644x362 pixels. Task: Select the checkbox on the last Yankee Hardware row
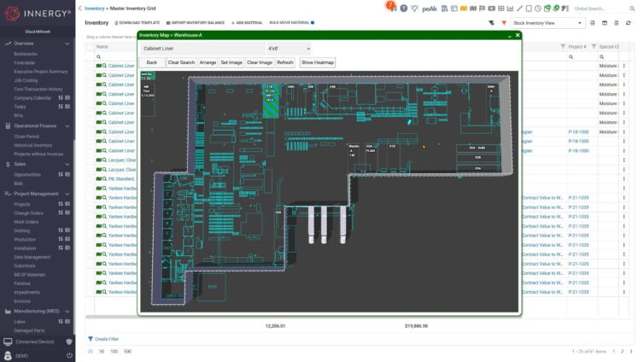tap(90, 292)
